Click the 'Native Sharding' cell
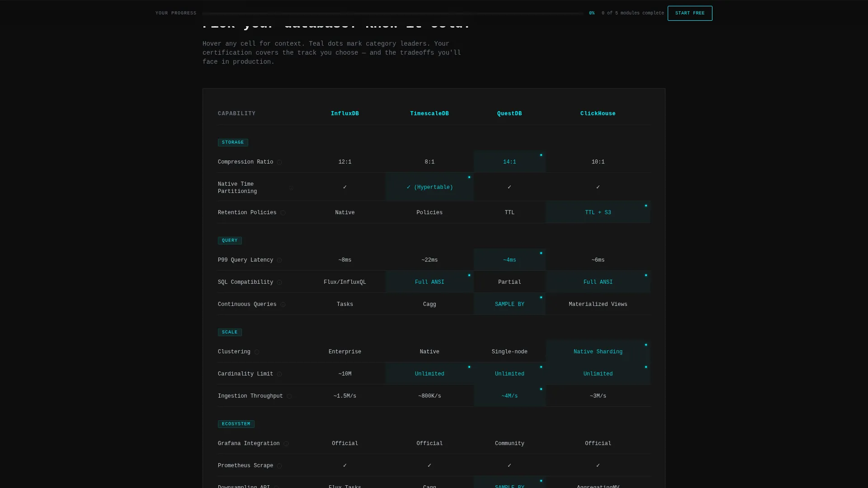 point(598,352)
